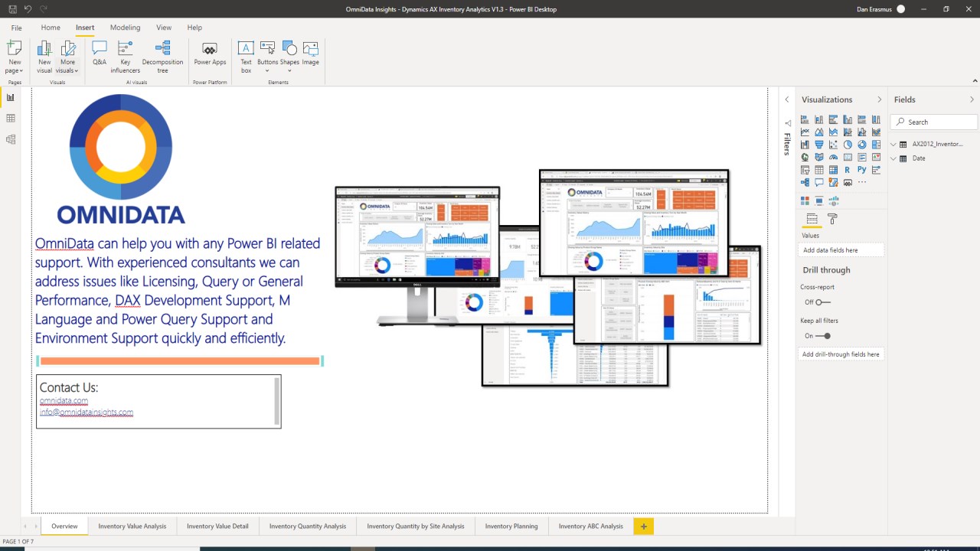Get more visuals via ellipsis icon

point(862,182)
